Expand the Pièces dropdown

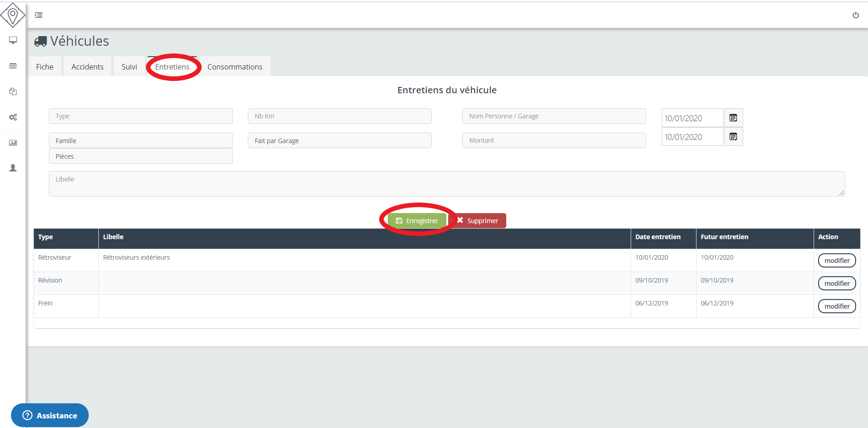[x=140, y=156]
